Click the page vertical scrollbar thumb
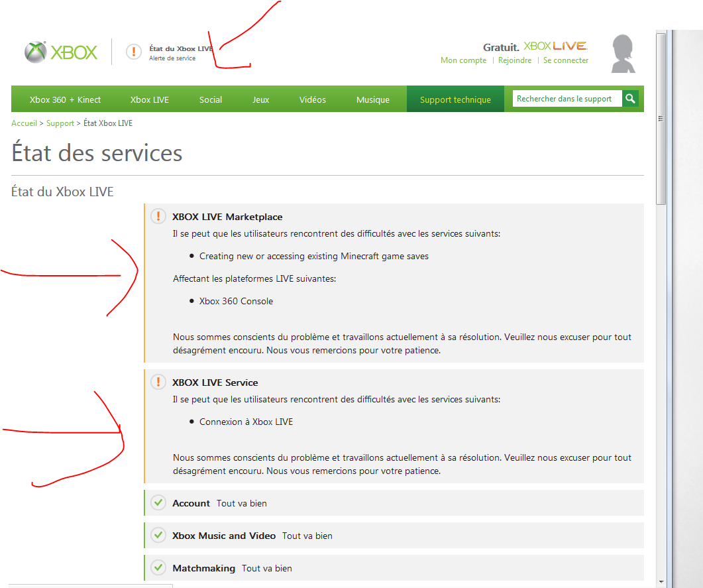Image resolution: width=703 pixels, height=588 pixels. coord(661,119)
